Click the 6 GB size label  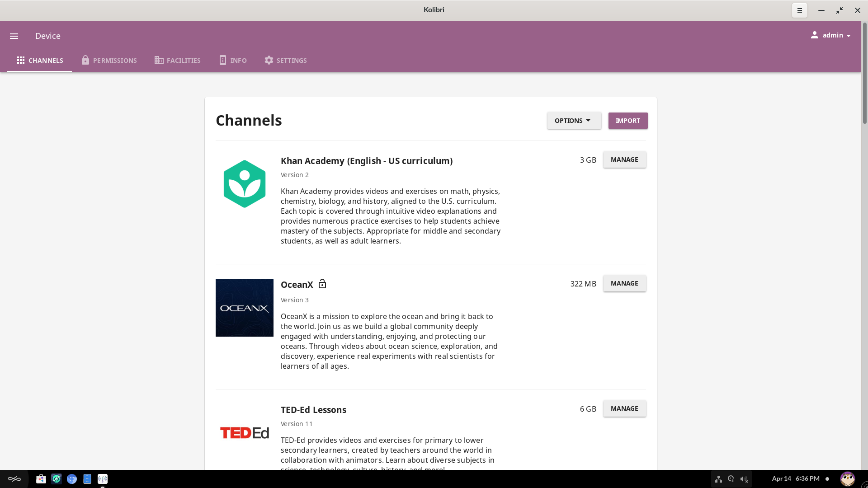click(x=588, y=409)
